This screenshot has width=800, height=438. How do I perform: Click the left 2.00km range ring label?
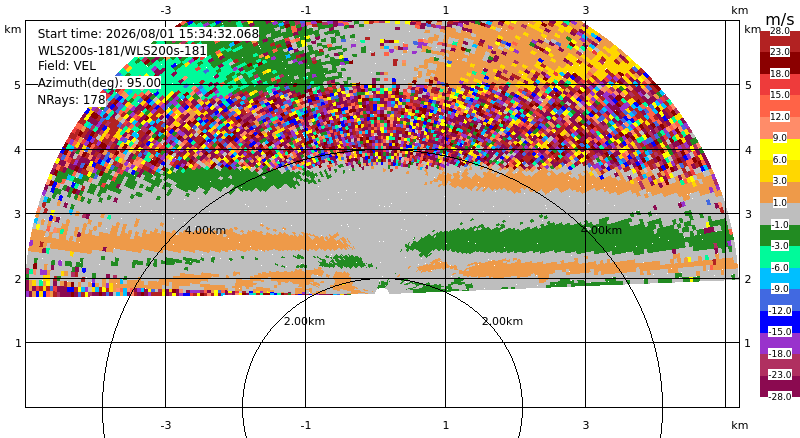coord(305,321)
